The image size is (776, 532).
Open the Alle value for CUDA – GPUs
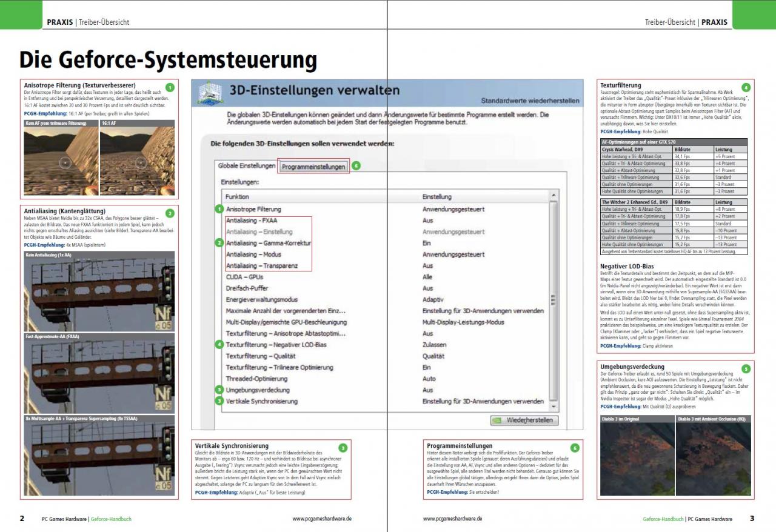click(x=427, y=277)
